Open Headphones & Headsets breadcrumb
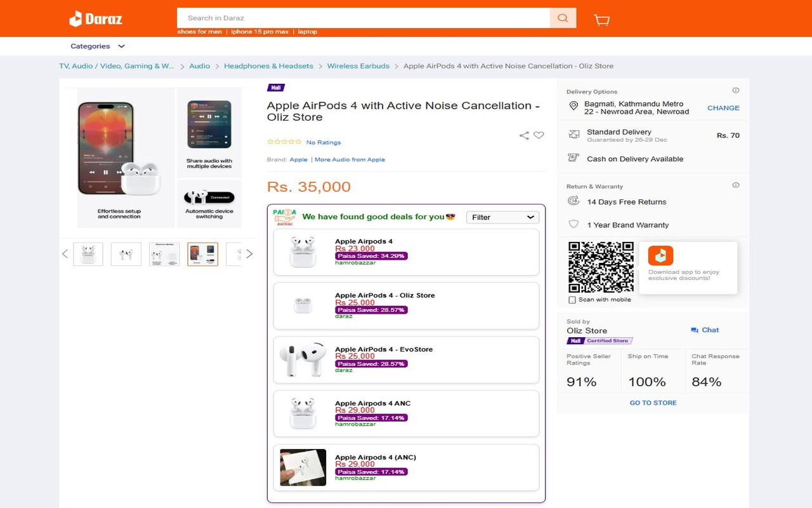This screenshot has height=508, width=812. coord(268,66)
